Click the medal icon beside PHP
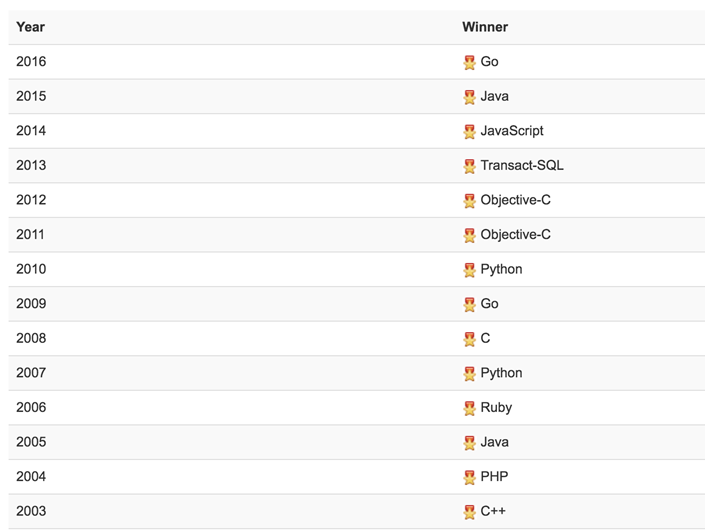 pyautogui.click(x=469, y=477)
